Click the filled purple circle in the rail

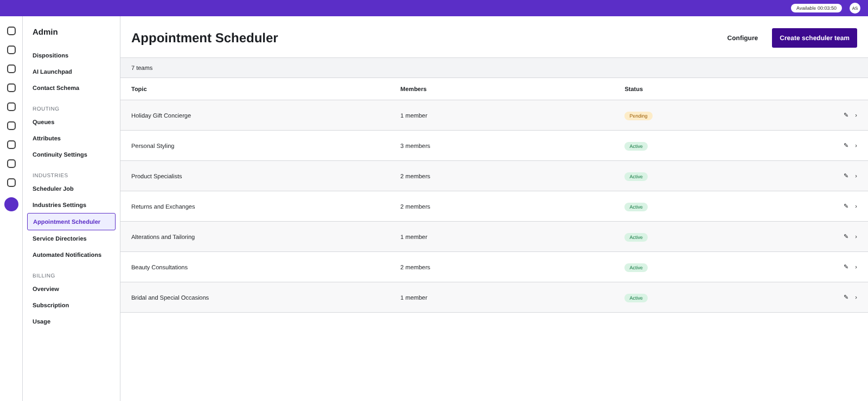[x=11, y=204]
